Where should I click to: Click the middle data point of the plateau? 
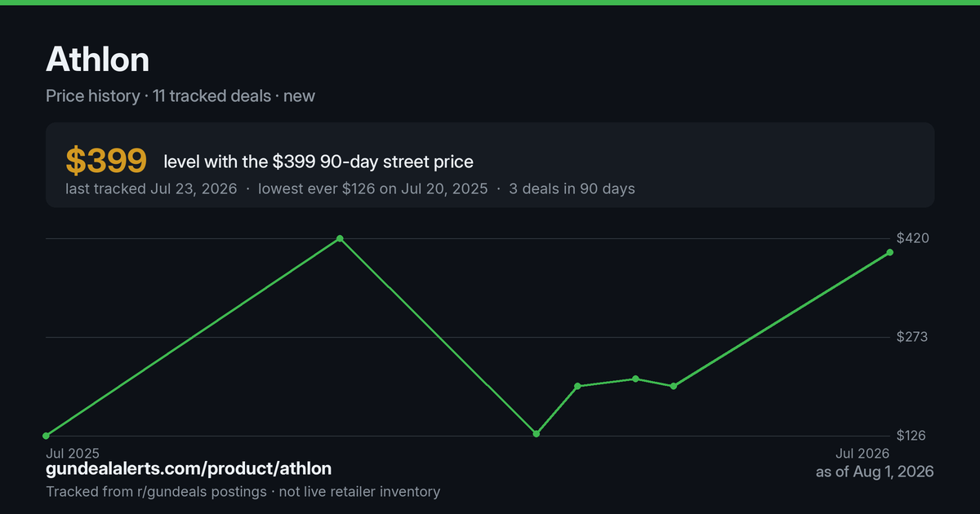tap(635, 379)
